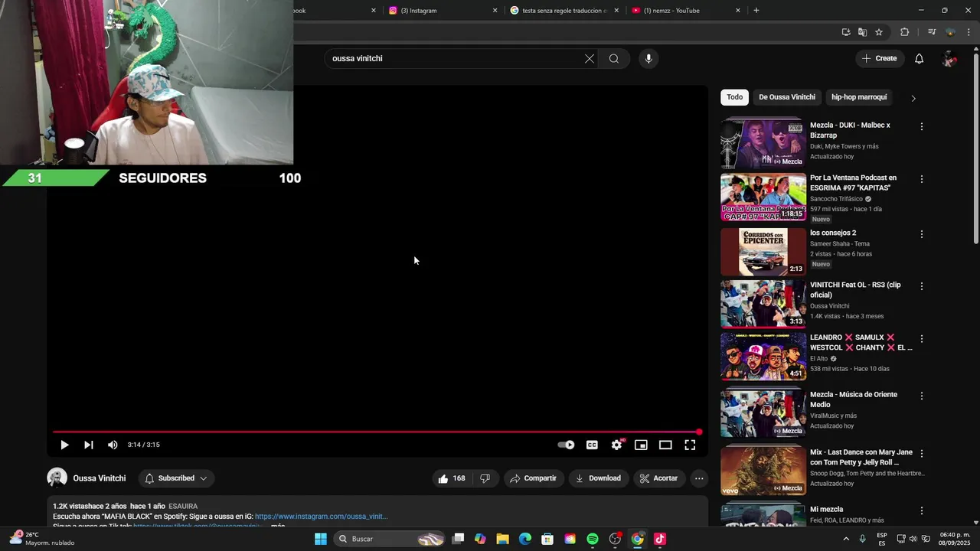Image resolution: width=980 pixels, height=551 pixels.
Task: Open Chrome extensions puzzle icon
Action: coord(905,32)
